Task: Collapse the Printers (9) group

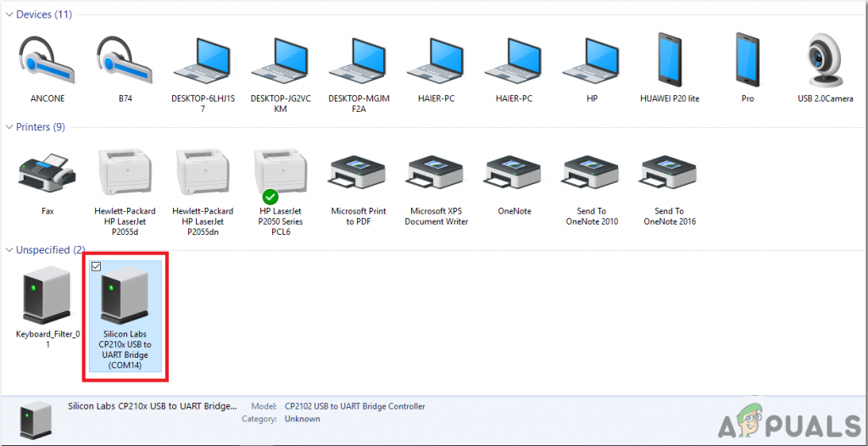Action: pyautogui.click(x=9, y=127)
